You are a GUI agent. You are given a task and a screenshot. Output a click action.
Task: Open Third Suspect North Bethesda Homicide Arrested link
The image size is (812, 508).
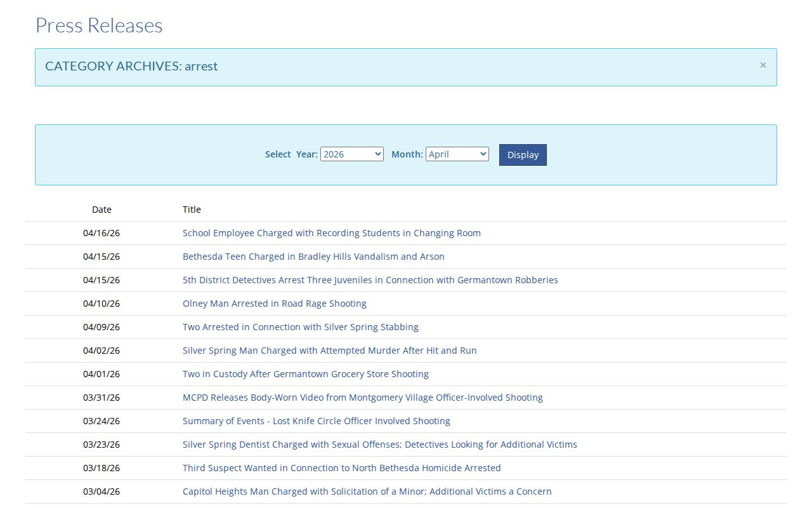click(x=342, y=468)
